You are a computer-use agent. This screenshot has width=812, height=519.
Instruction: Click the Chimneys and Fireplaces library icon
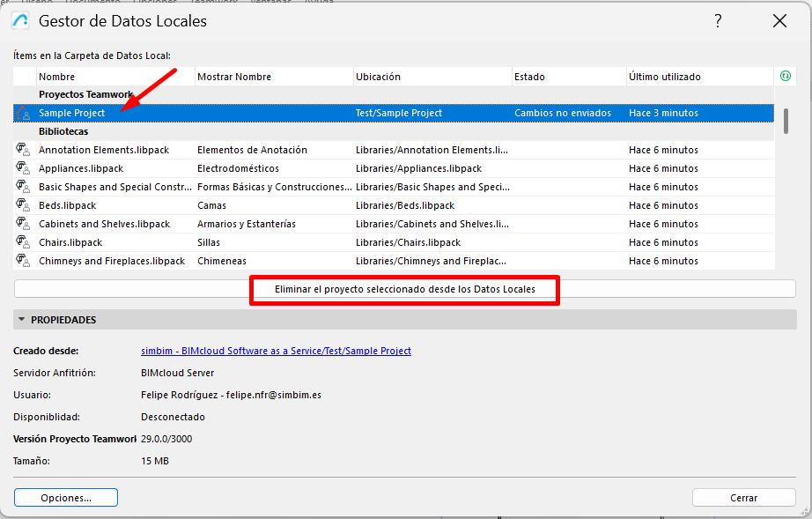click(x=23, y=261)
